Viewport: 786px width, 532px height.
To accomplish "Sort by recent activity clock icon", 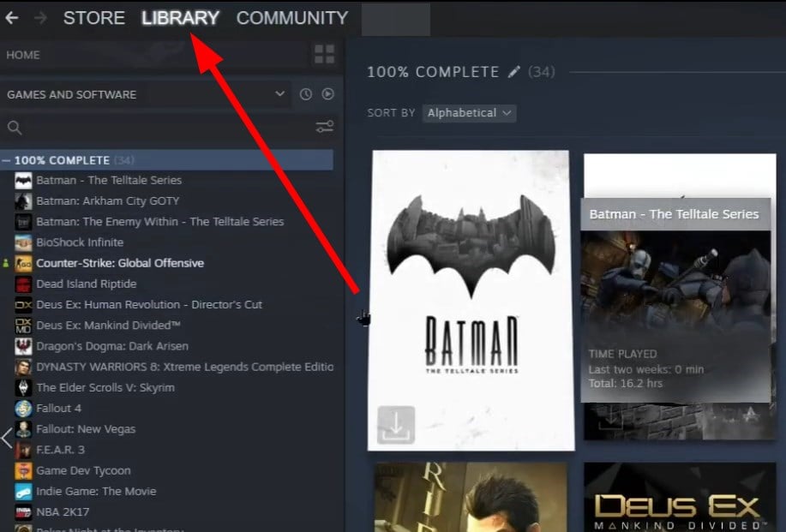I will (x=306, y=94).
